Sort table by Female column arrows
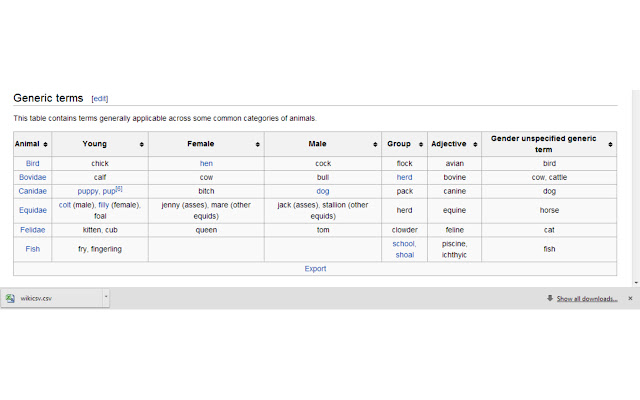 click(258, 144)
